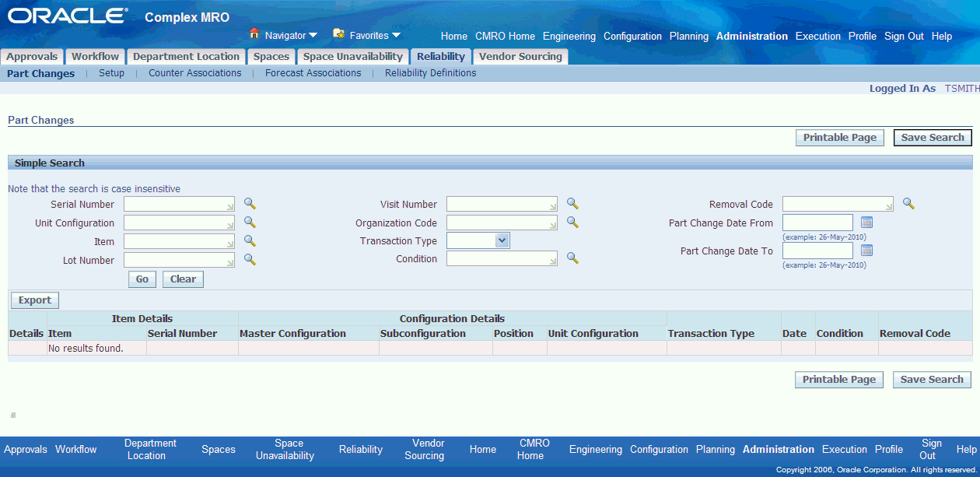Click the Master Configuration column header

[292, 333]
